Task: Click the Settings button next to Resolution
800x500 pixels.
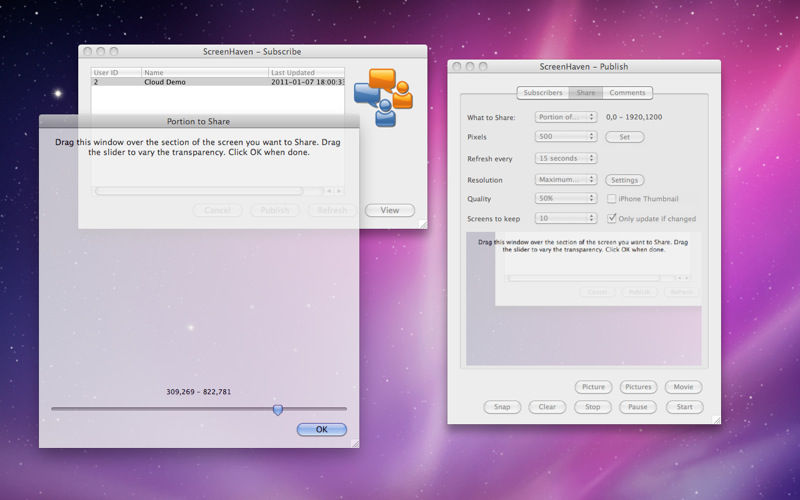Action: (x=624, y=180)
